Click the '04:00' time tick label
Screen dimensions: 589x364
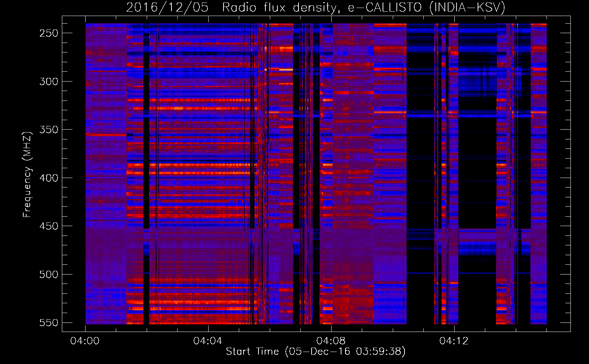[x=85, y=341]
